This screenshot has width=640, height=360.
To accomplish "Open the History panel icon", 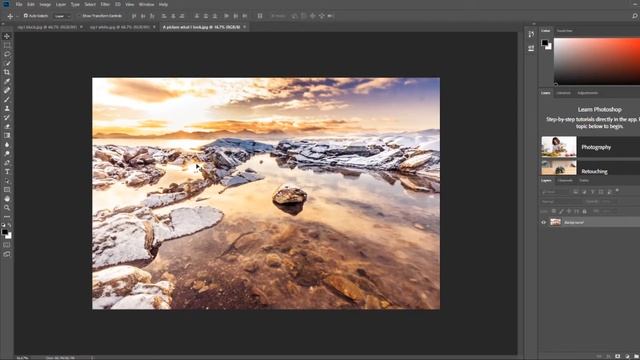I will coord(531,34).
